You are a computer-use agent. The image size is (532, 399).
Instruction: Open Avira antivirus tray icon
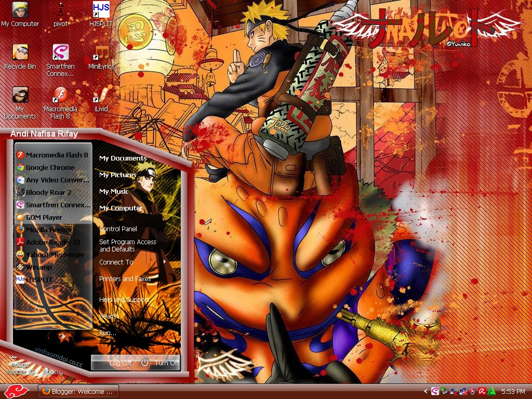coord(482,392)
